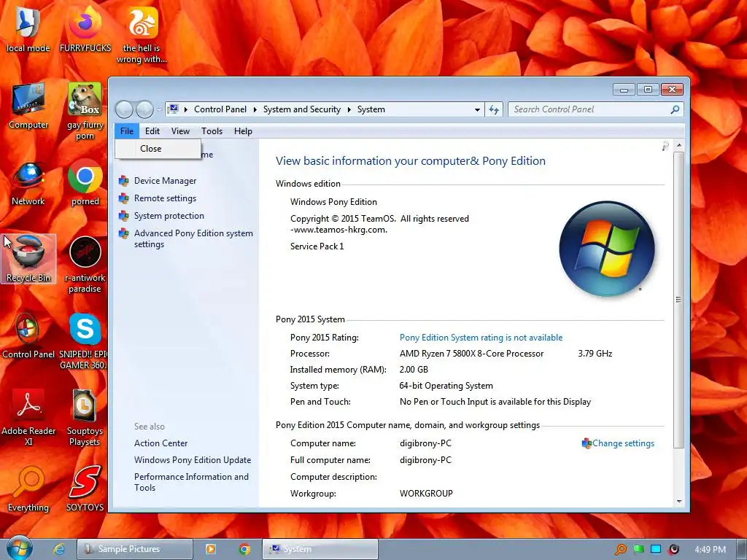Open the UC Browser 'the hell is wrong with' icon
Image resolution: width=747 pixels, height=560 pixels.
coord(142,34)
